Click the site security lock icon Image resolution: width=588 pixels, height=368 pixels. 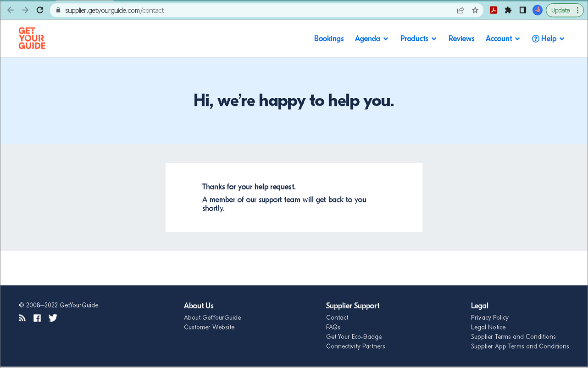(x=58, y=10)
